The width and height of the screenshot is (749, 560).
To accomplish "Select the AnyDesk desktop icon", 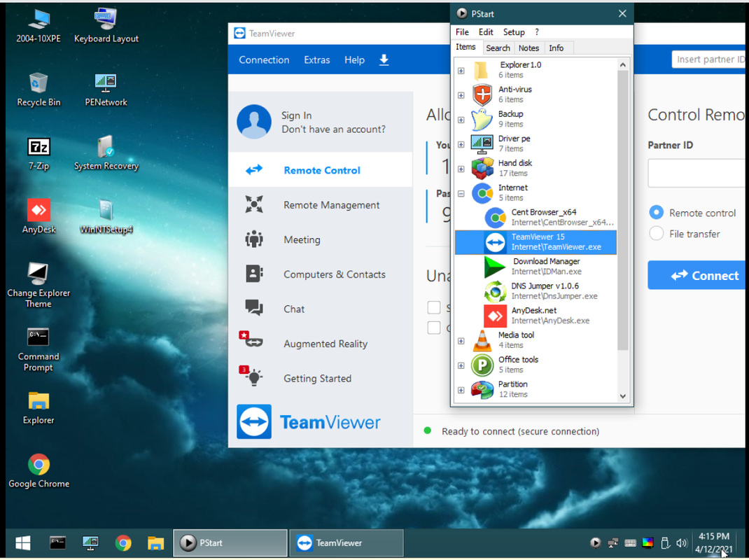I will tap(38, 216).
